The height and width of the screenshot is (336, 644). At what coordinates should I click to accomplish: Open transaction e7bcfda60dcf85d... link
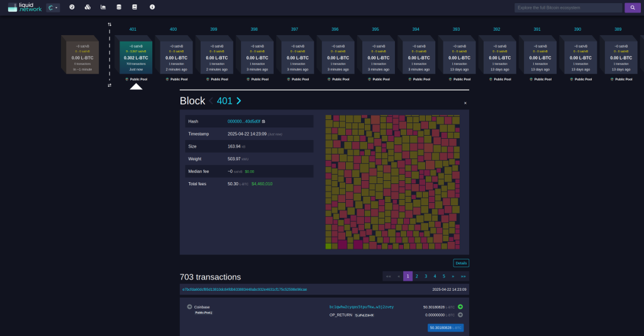245,290
